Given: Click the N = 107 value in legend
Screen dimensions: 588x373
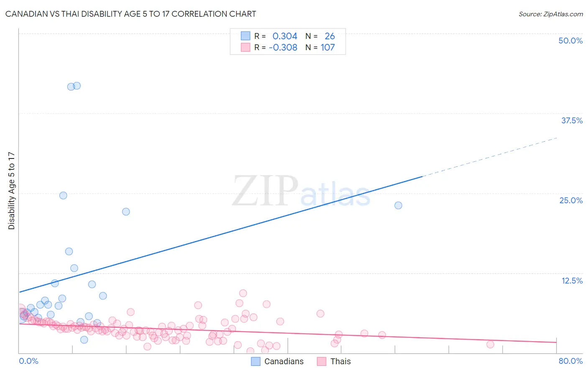Looking at the screenshot, I should (320, 47).
